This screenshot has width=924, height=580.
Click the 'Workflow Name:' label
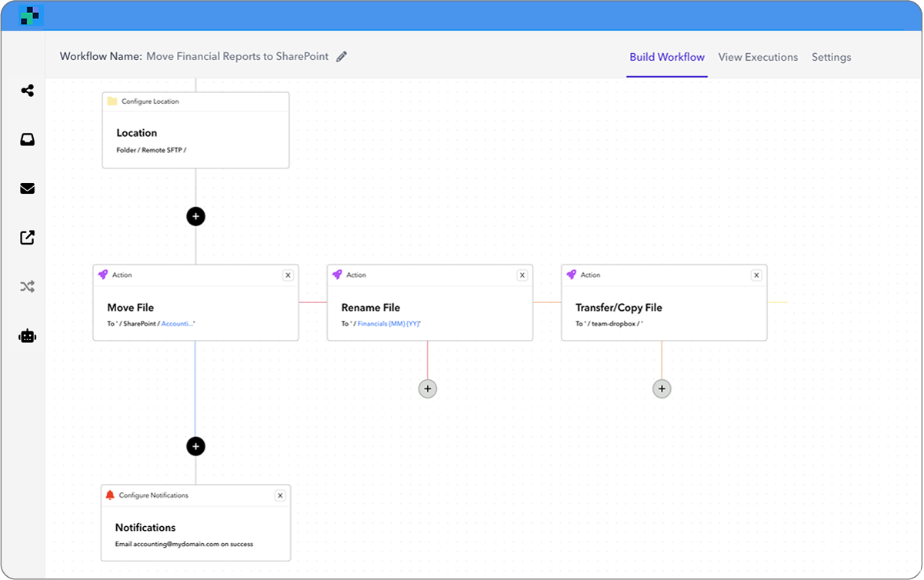101,56
